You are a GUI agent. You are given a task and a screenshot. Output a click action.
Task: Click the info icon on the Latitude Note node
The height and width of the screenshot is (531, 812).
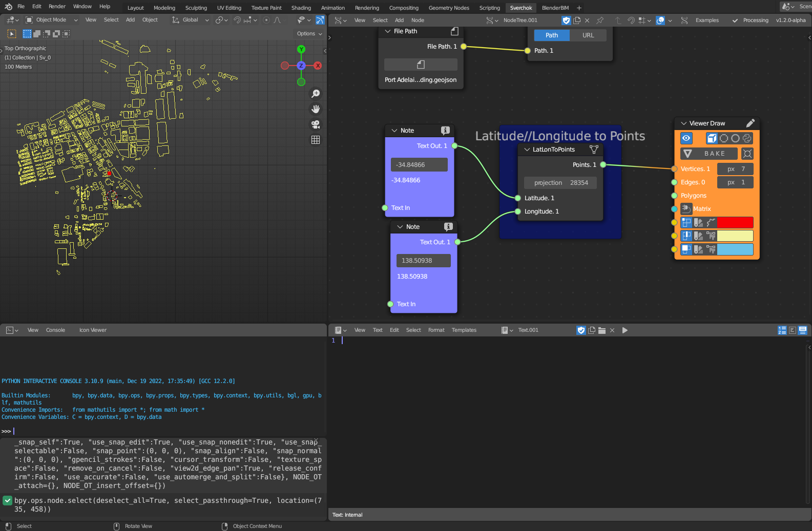445,131
